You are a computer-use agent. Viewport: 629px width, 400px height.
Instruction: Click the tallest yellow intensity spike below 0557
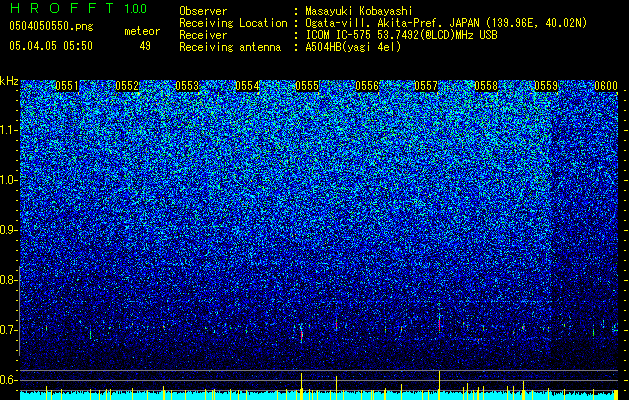coord(440,385)
